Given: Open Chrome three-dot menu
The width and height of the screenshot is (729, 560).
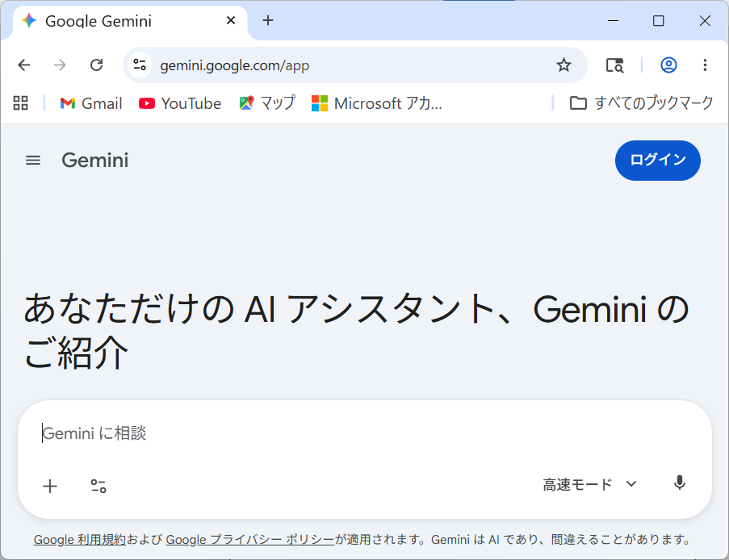Looking at the screenshot, I should tap(705, 65).
